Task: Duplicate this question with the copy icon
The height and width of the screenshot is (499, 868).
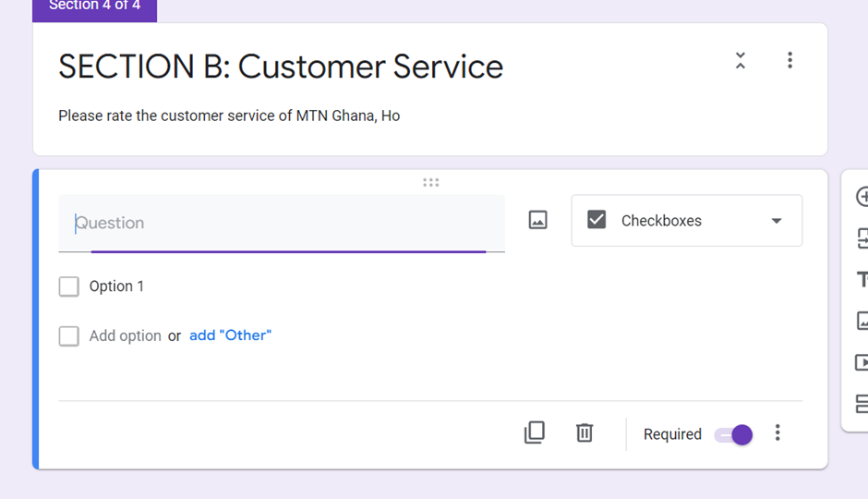Action: coord(535,432)
